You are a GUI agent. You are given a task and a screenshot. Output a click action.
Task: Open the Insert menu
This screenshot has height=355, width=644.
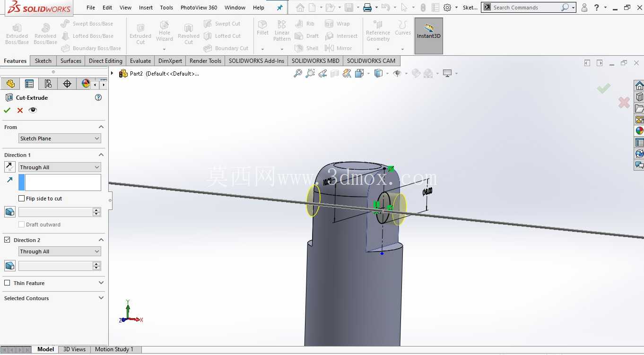coord(146,8)
